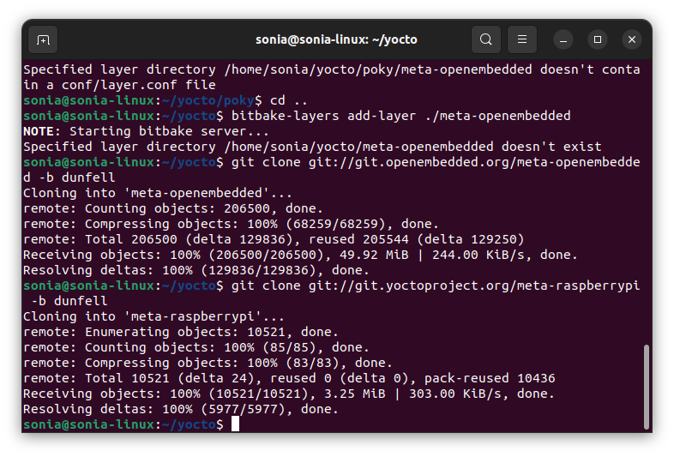Click 'NOTE: Starting bitbake server...' line

coord(146,131)
